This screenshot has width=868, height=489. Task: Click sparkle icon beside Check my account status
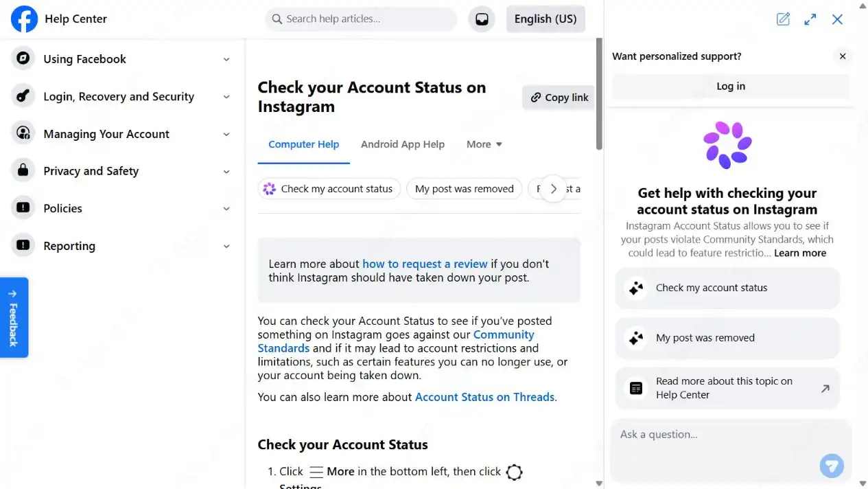[x=636, y=288]
